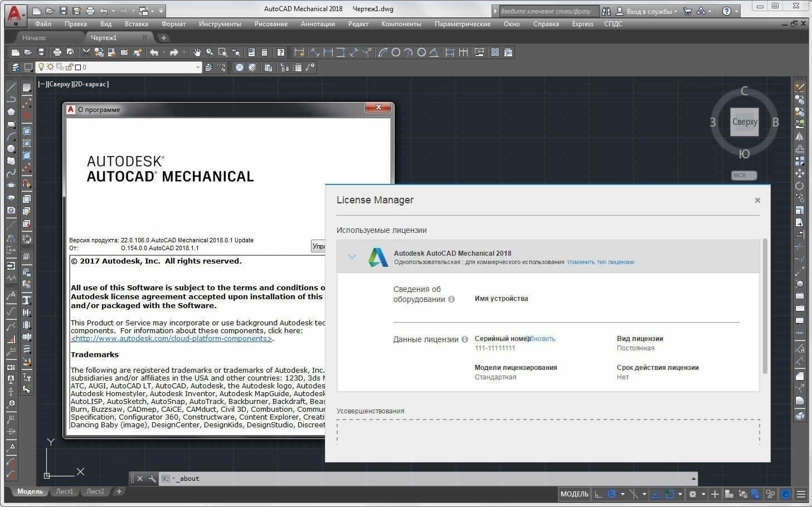Toggle Ortho mode in the status bar
The height and width of the screenshot is (507, 812).
[599, 494]
